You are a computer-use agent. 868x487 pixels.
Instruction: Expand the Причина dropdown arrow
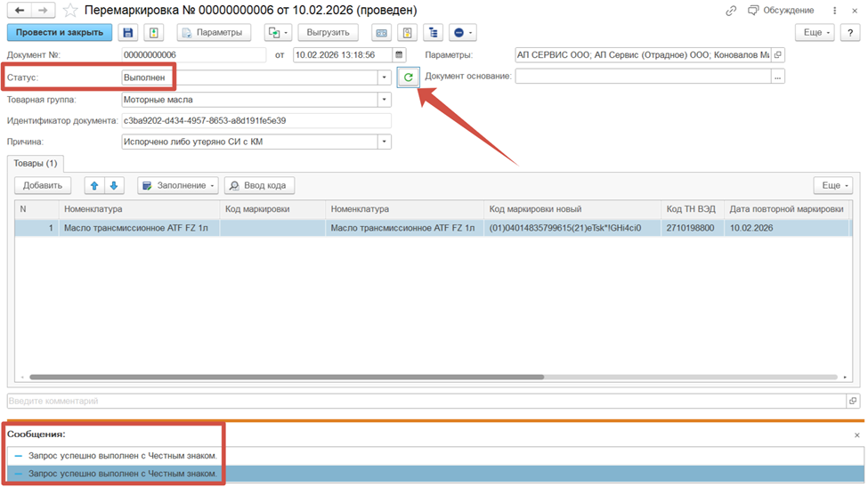[x=385, y=142]
